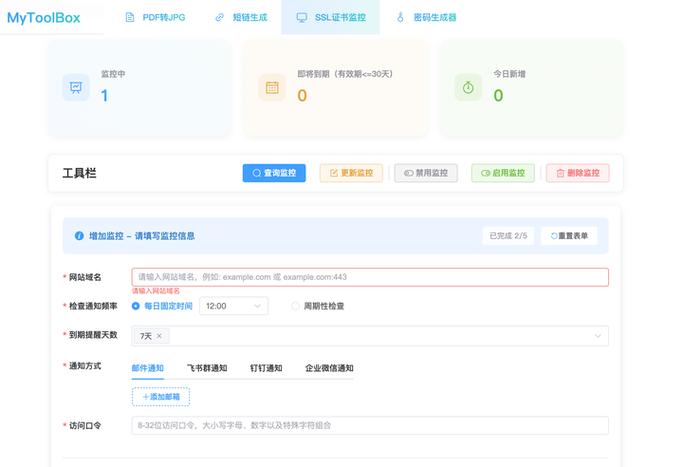Select the 飞书群通知 tab
This screenshot has height=467, width=683.
click(207, 368)
